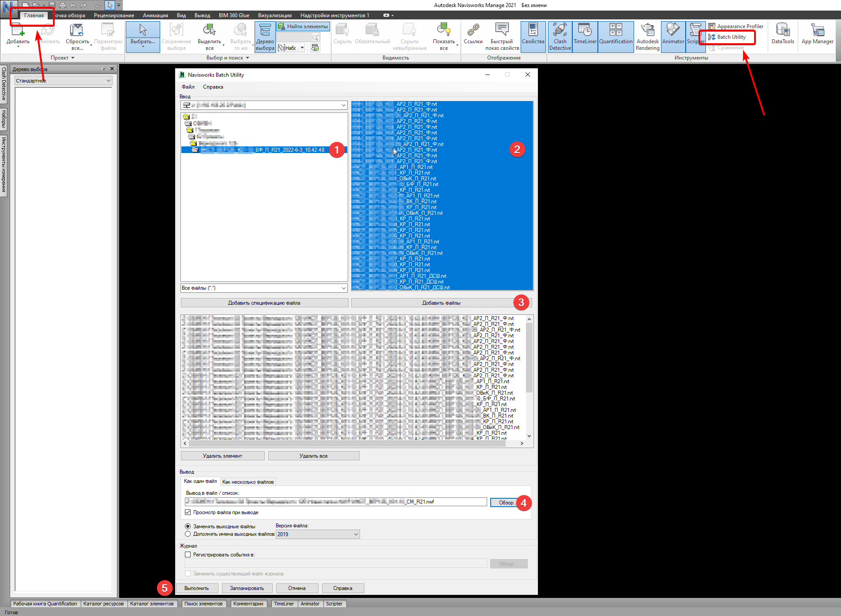Viewport: 841px width, 616px height.
Task: Click Показать все icon
Action: point(444,37)
